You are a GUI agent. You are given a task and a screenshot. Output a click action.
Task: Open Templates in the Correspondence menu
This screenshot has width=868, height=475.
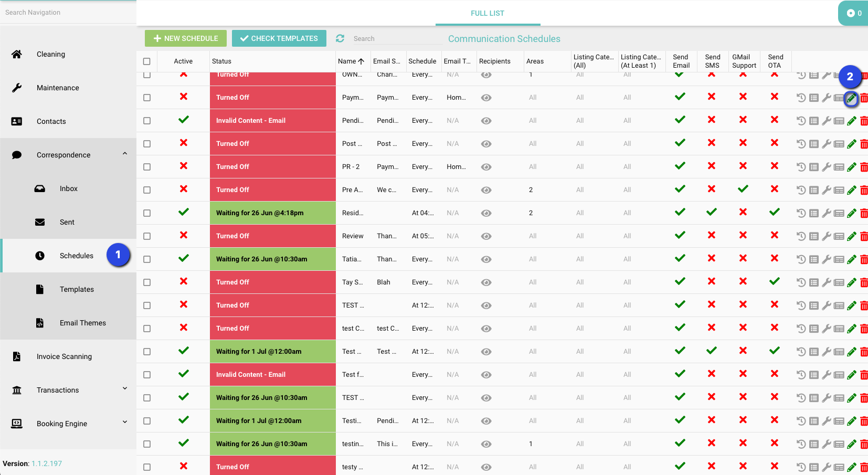(x=77, y=289)
